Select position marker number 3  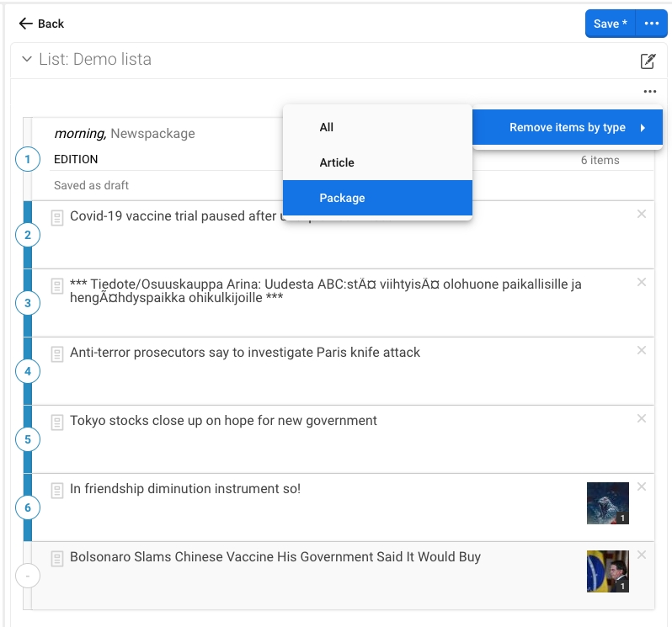(x=28, y=303)
